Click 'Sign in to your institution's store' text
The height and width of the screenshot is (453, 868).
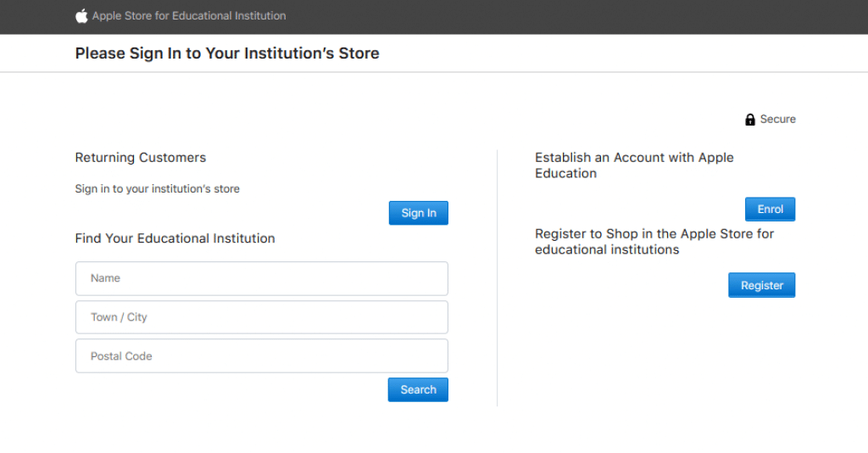(x=157, y=189)
